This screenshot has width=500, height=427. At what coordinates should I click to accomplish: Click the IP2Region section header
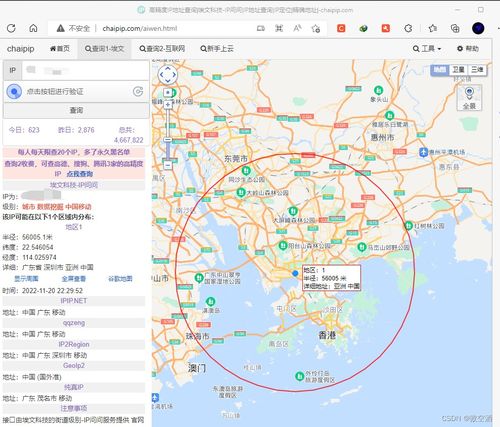[x=74, y=344]
